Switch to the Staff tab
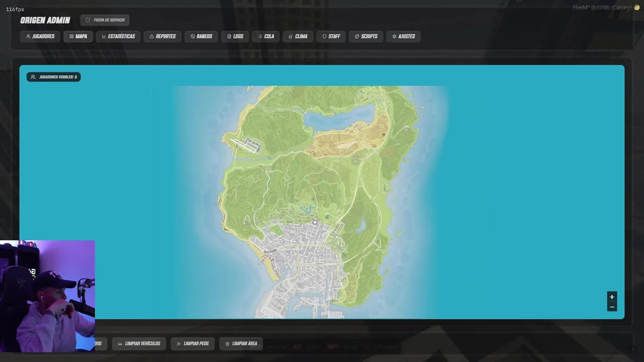This screenshot has height=362, width=644. (331, 36)
